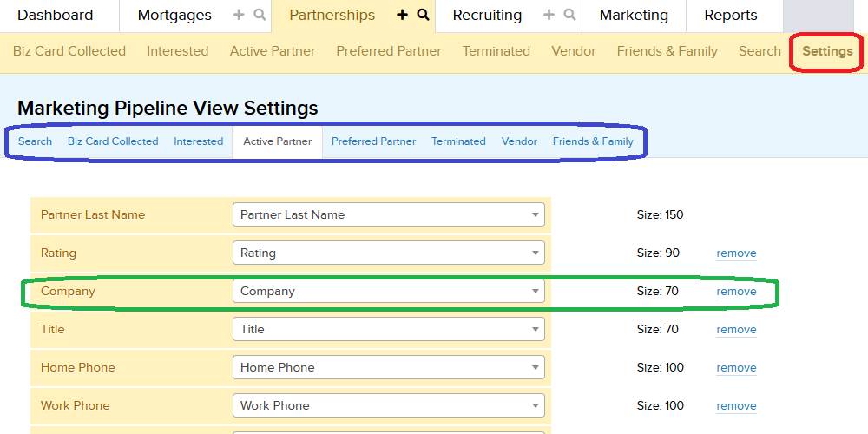
Task: Open the Title column dropdown
Action: pyautogui.click(x=389, y=329)
